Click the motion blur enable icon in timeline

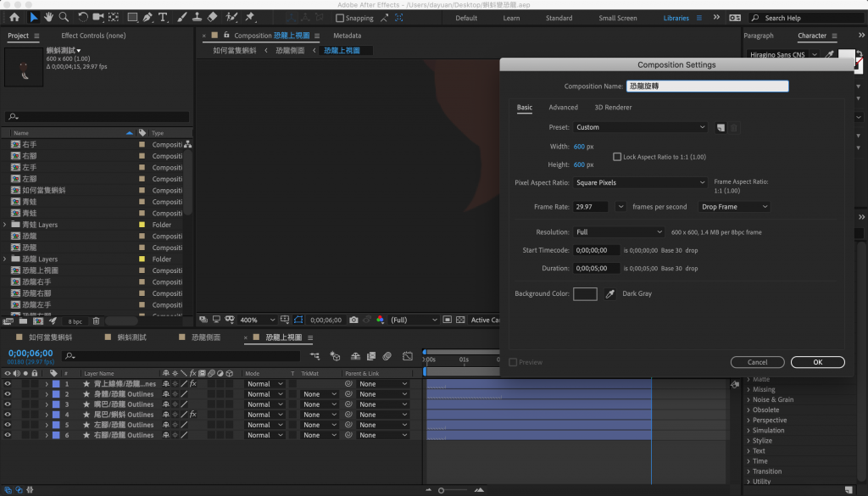pos(387,356)
